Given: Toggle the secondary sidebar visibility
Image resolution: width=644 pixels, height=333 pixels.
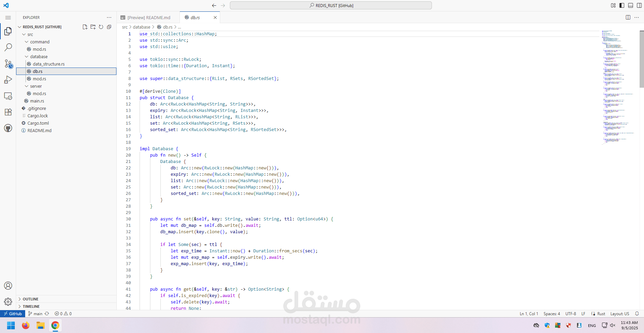Looking at the screenshot, I should [x=639, y=5].
